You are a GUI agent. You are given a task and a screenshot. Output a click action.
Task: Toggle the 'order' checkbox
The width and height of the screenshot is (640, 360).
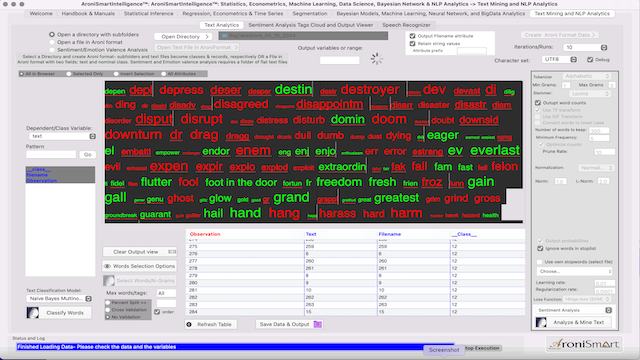tap(157, 312)
